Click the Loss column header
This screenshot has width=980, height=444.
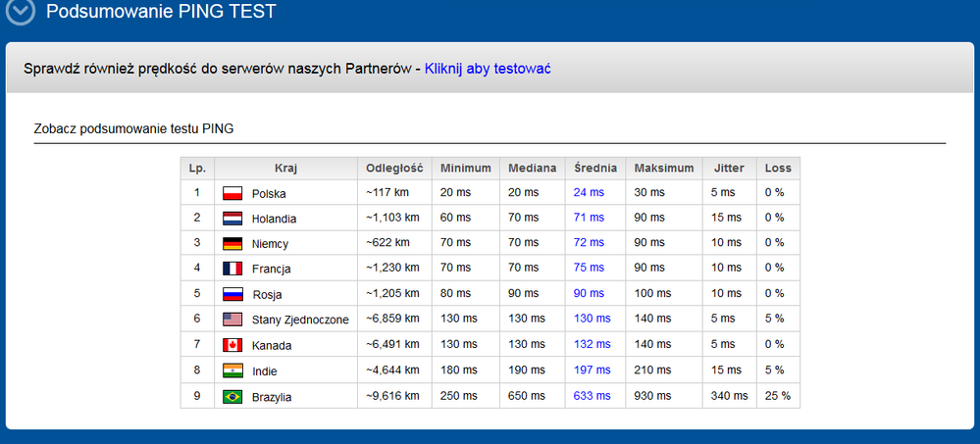(x=778, y=168)
